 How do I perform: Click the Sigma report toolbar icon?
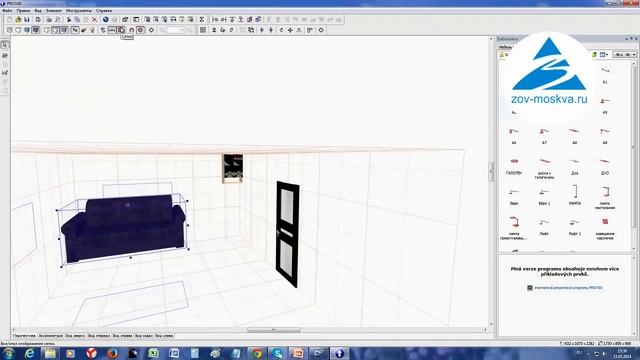202,19
